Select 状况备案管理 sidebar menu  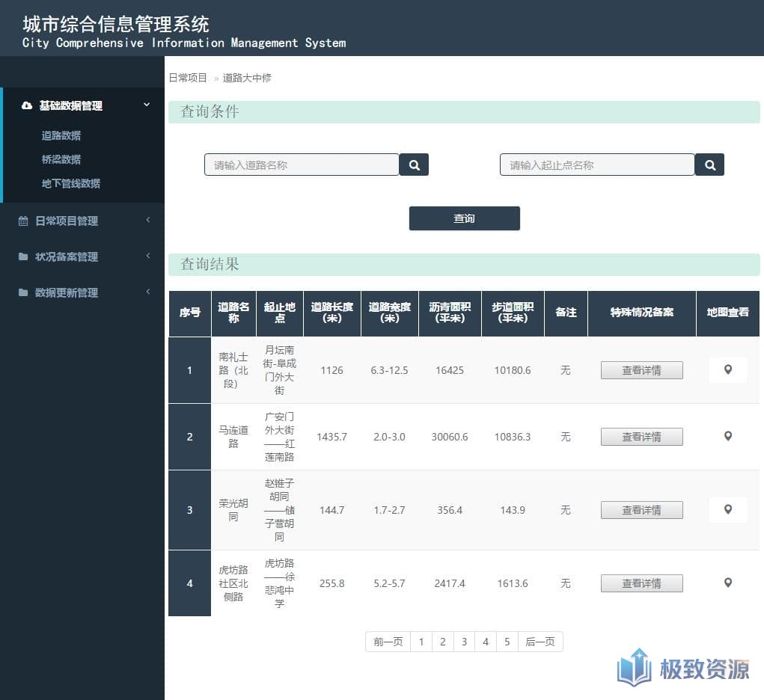(x=82, y=257)
